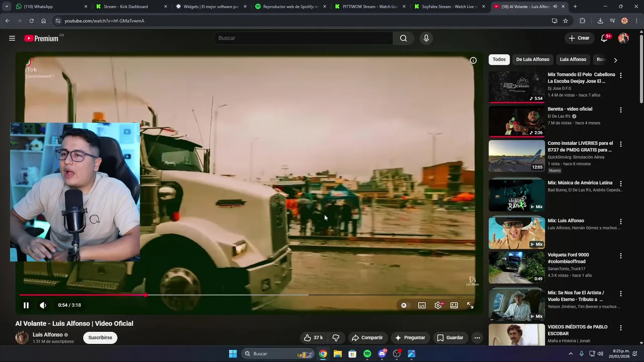This screenshot has height=362, width=644.
Task: Open options for Como instalar LIVERIES video
Action: coord(620,144)
